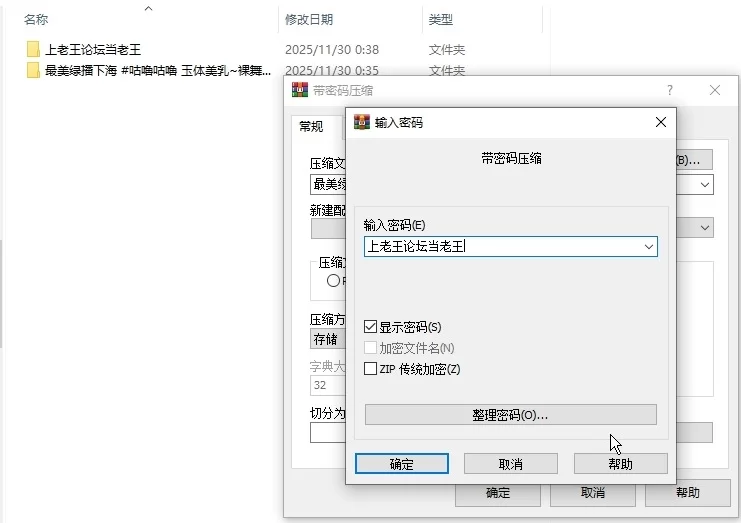Open the 存储 compression method dropdown
This screenshot has width=741, height=523.
tap(328, 339)
